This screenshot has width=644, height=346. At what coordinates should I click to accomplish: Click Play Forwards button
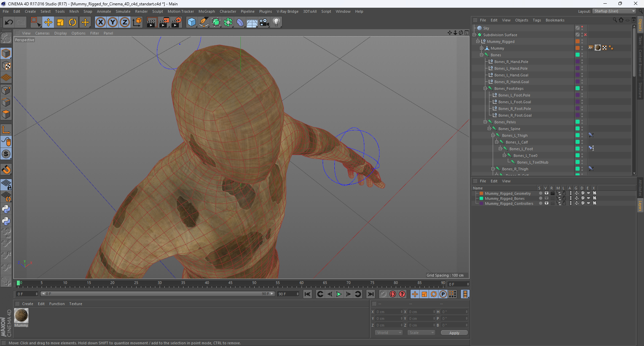(x=339, y=294)
